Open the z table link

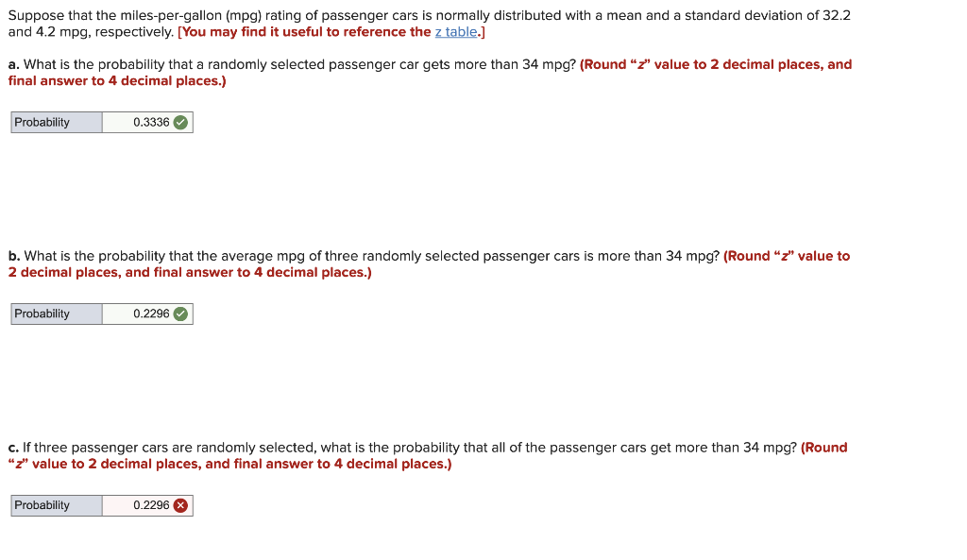[456, 32]
